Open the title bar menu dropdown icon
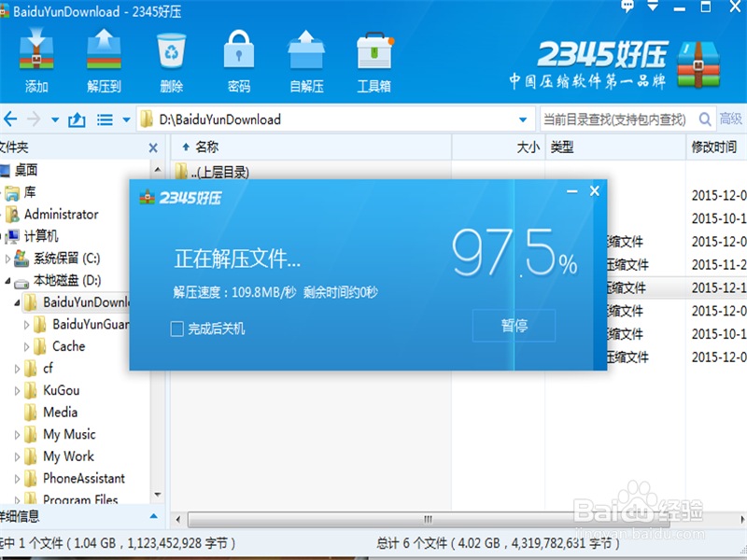Screen dimensions: 747x560 pos(653,7)
